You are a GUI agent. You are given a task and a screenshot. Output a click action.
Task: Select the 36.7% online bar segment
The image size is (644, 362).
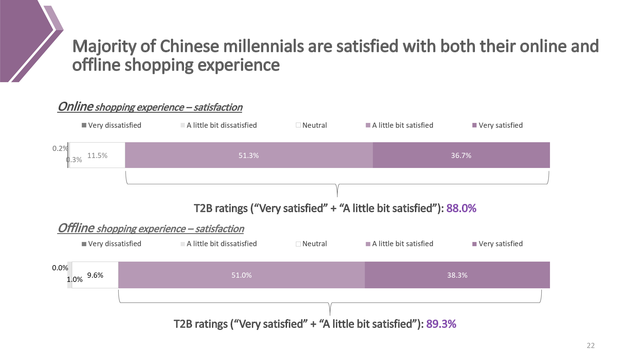(x=461, y=155)
